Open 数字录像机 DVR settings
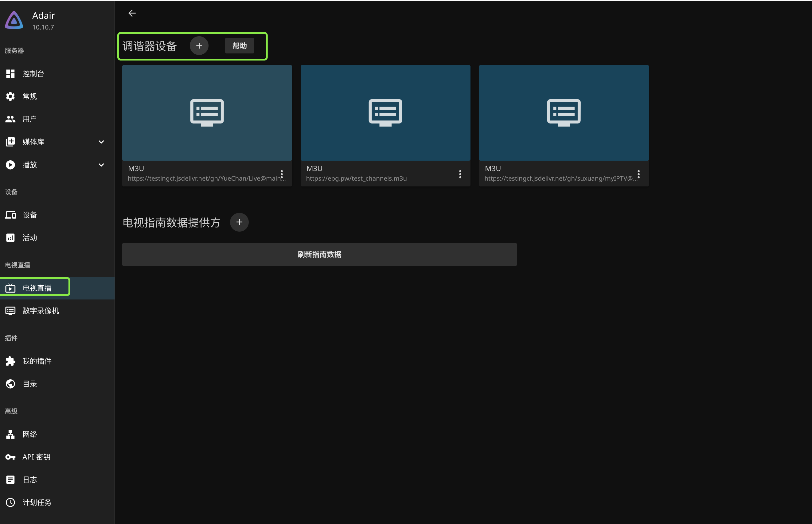 [41, 311]
